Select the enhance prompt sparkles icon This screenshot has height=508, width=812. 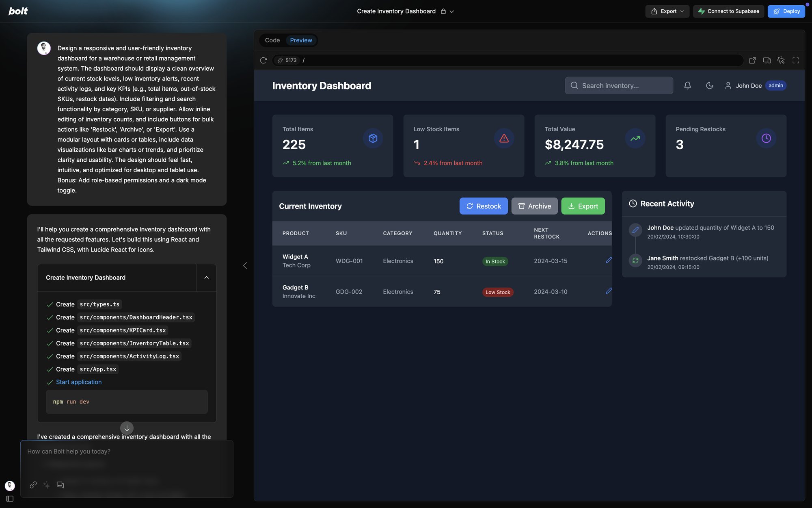coord(47,485)
